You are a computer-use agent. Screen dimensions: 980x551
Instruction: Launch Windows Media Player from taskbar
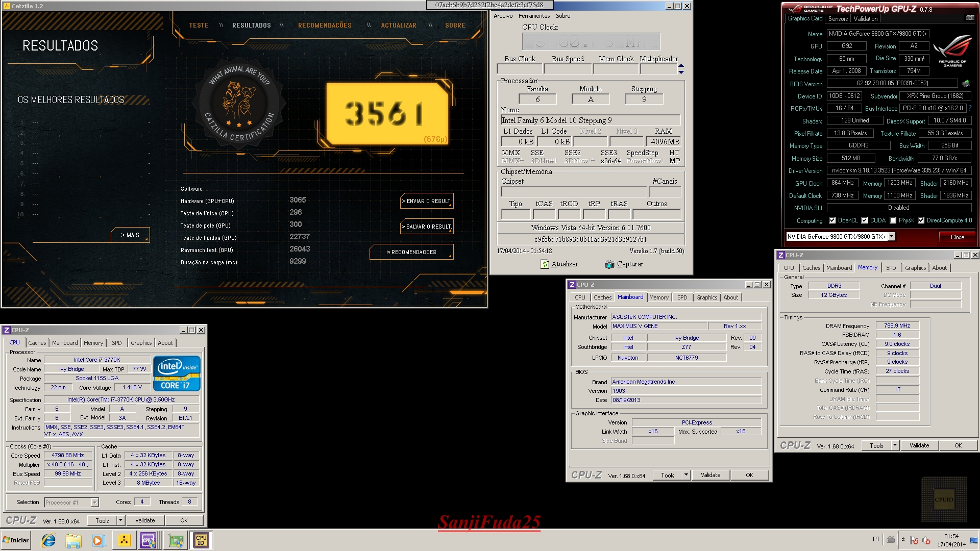click(x=98, y=540)
